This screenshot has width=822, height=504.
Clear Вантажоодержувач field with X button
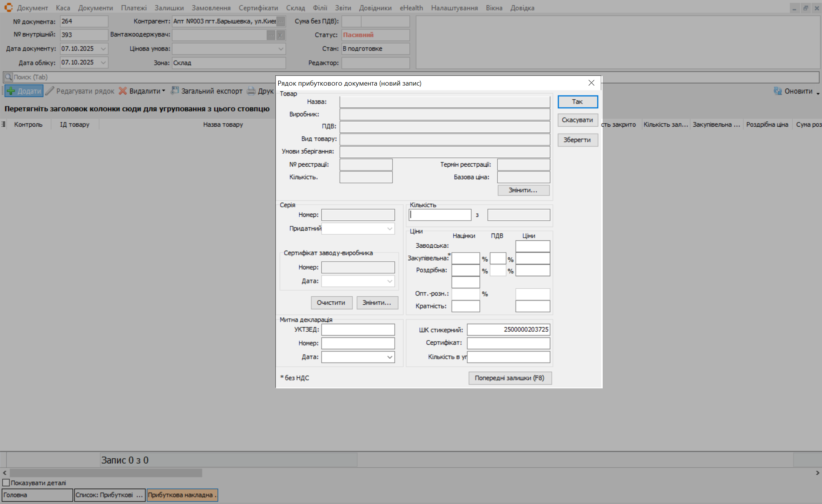click(280, 35)
